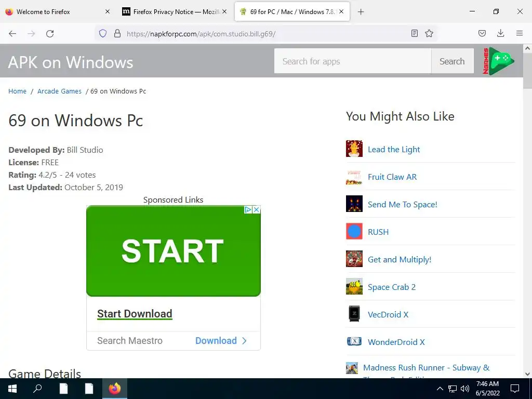Toggle reader view icon in address bar
Viewport: 532px width, 399px height.
(414, 33)
